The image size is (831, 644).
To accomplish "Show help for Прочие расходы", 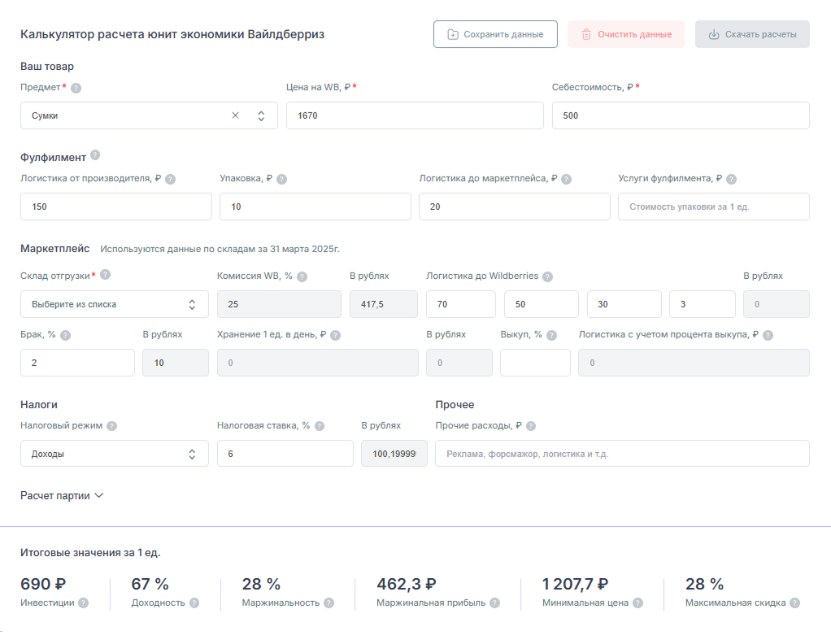I will tap(531, 426).
